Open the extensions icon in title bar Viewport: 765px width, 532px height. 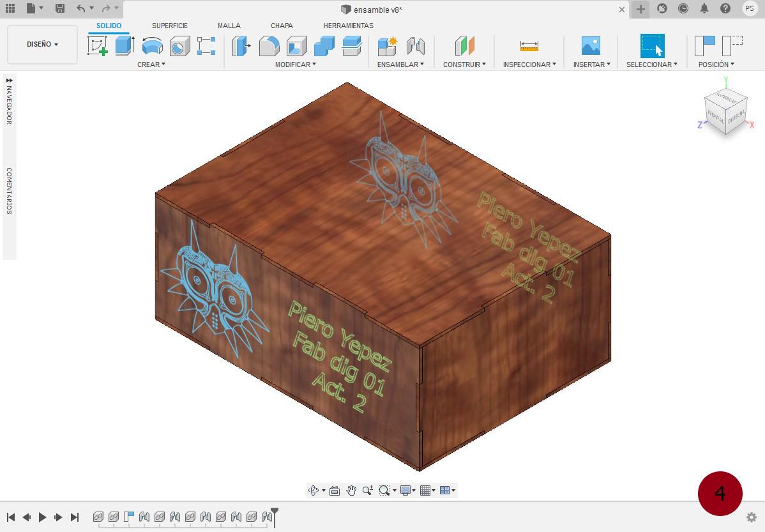(662, 8)
